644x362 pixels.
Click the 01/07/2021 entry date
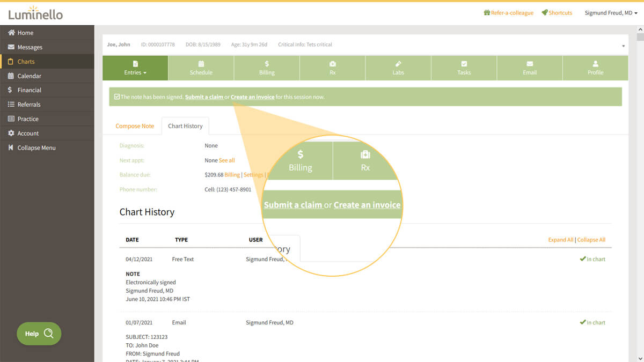(x=139, y=322)
